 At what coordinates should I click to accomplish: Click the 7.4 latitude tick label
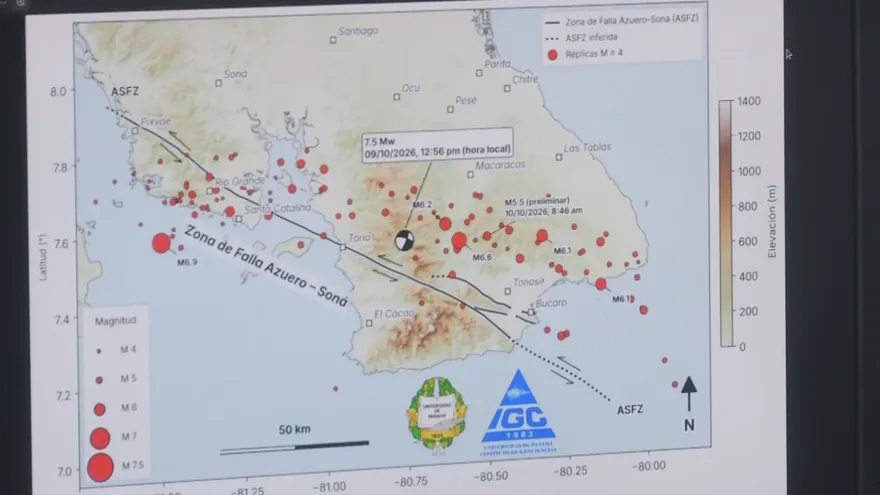click(x=62, y=320)
